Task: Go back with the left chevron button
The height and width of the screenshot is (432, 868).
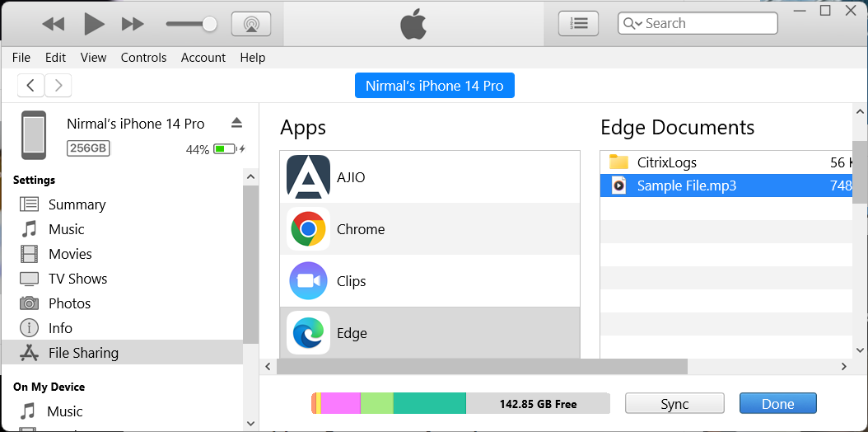Action: (x=31, y=85)
